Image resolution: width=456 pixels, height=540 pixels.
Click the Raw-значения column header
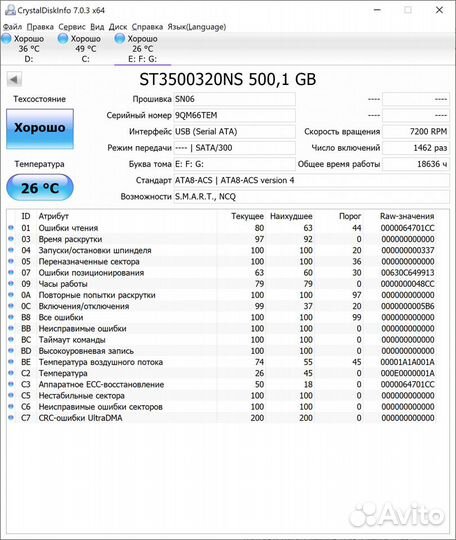tap(407, 216)
